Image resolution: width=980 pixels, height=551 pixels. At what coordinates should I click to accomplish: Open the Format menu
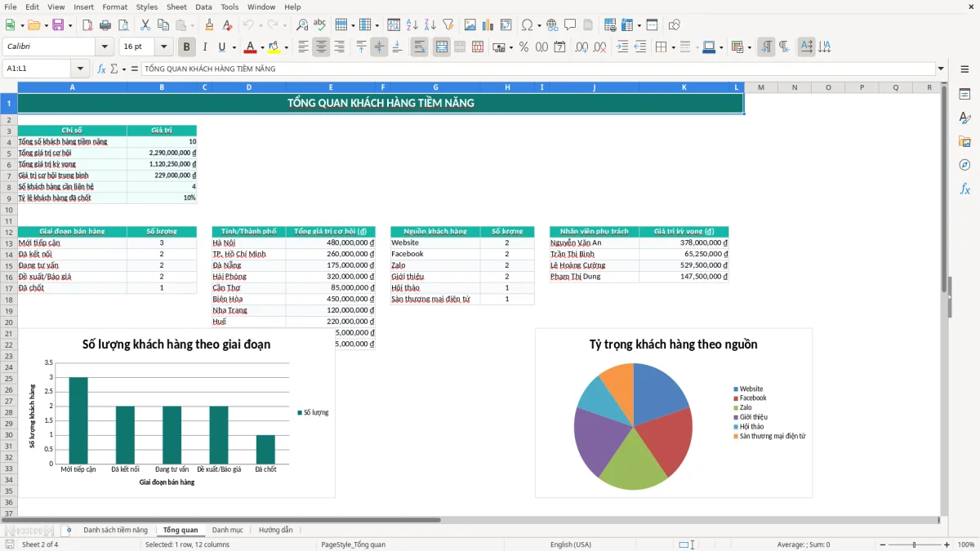coord(114,7)
